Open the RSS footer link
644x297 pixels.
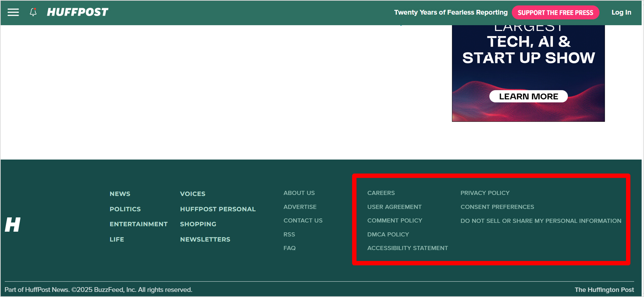pyautogui.click(x=289, y=234)
